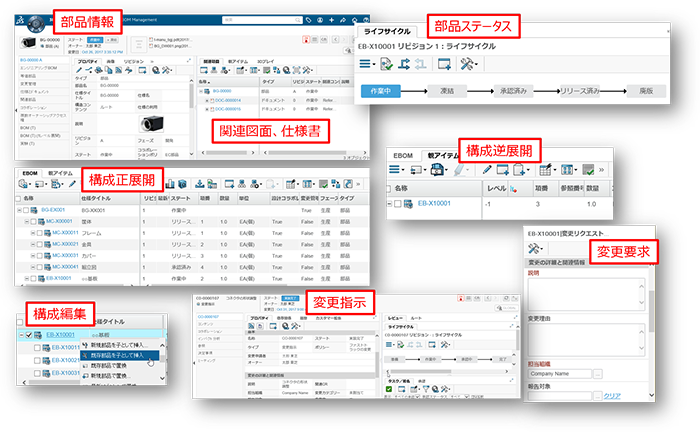Open the hamburger menu dropdown in where-used toolbar

click(x=401, y=169)
